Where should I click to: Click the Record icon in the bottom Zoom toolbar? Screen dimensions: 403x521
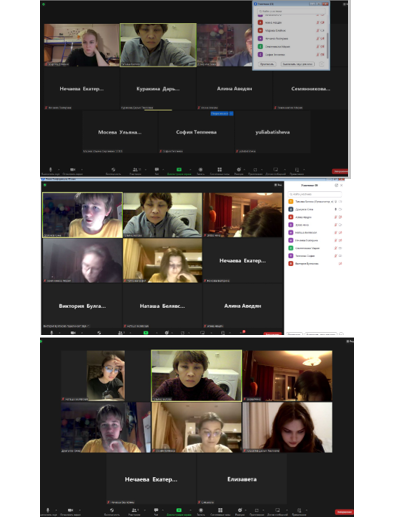(x=201, y=510)
